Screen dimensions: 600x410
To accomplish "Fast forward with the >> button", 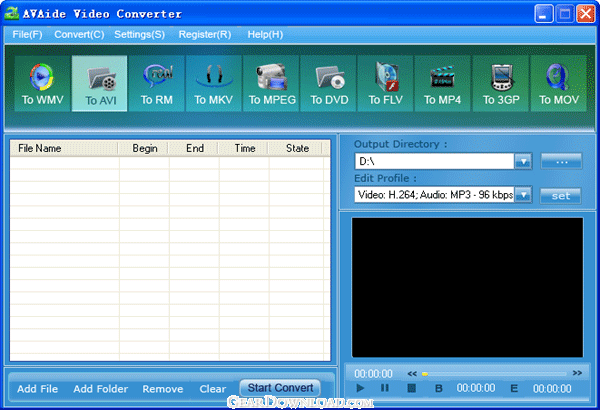I will 577,373.
